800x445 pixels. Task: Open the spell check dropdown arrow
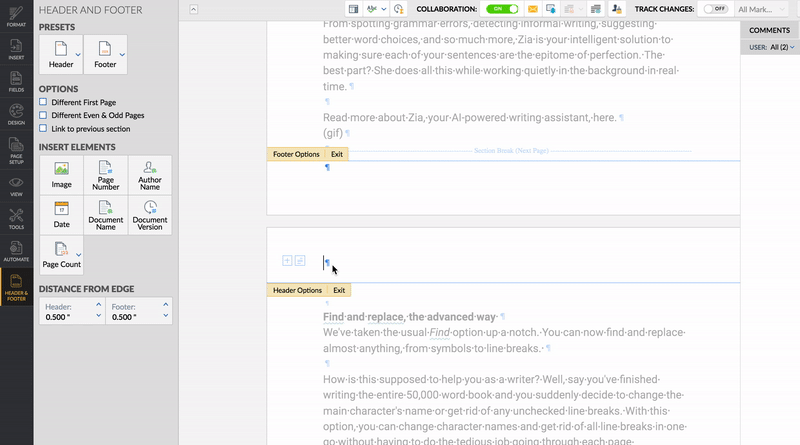384,9
